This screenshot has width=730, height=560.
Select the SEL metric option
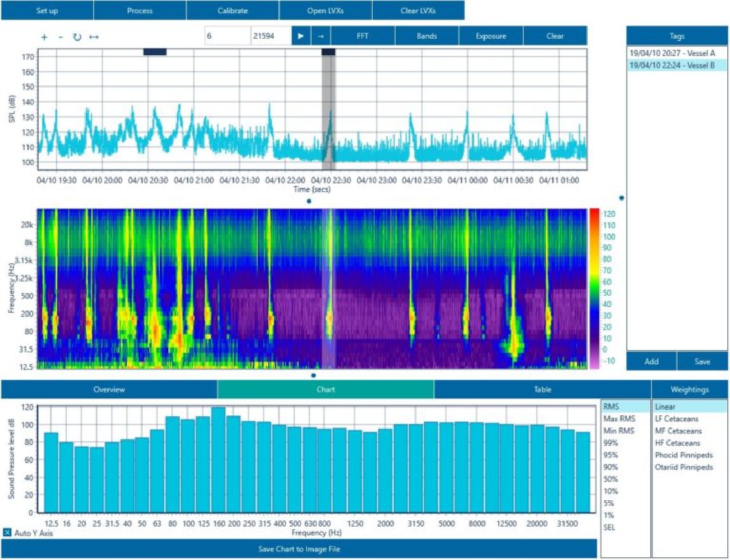610,527
